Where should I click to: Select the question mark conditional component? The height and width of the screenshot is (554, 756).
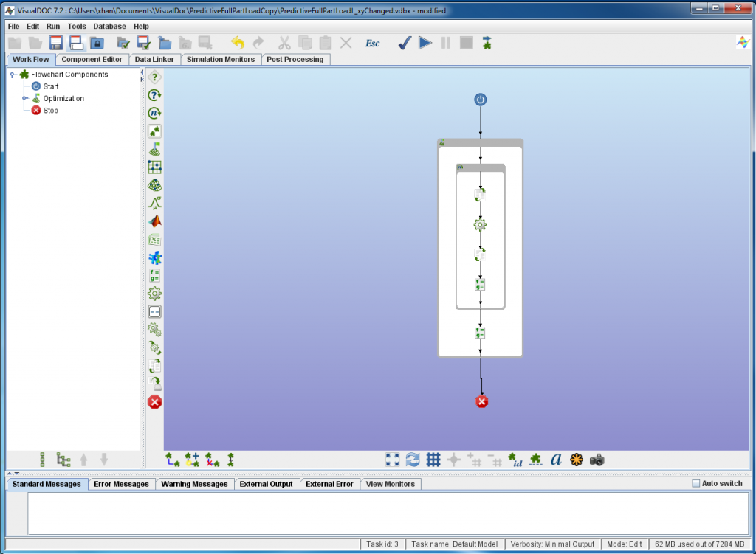coord(155,77)
